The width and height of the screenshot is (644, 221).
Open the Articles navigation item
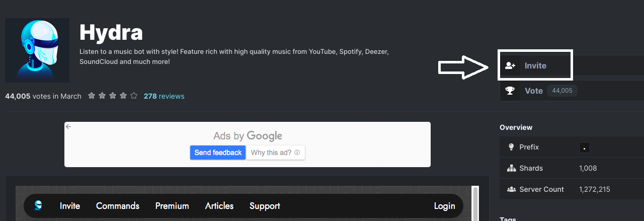coord(219,206)
